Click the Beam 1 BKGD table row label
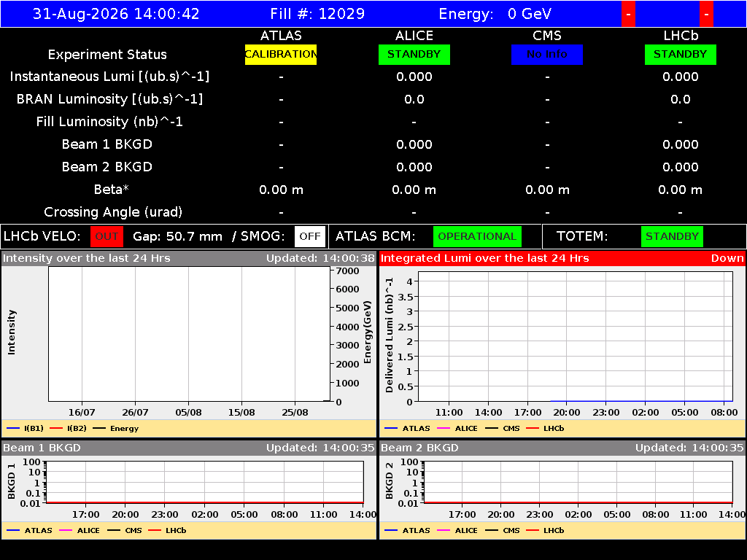This screenshot has height=560, width=747. [x=107, y=144]
